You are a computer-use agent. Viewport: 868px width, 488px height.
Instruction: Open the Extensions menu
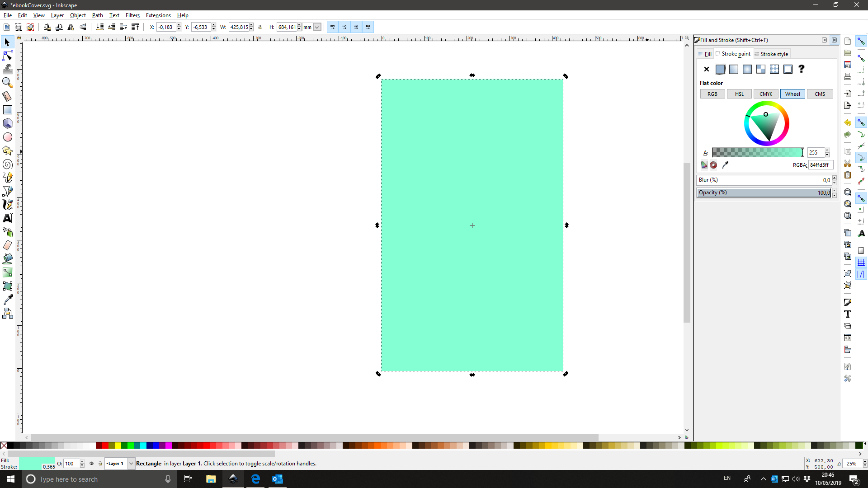pyautogui.click(x=158, y=15)
